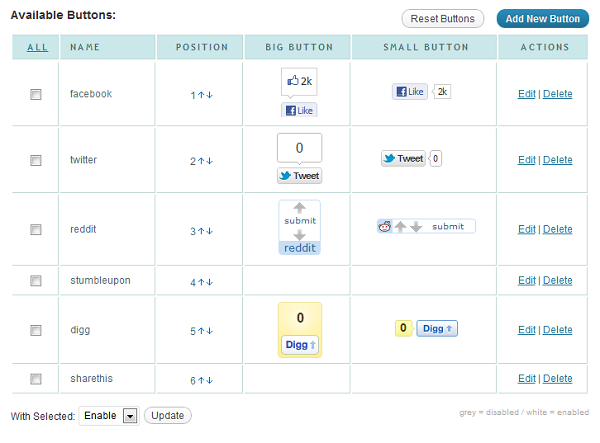
Task: Click Add New Button
Action: click(x=543, y=19)
